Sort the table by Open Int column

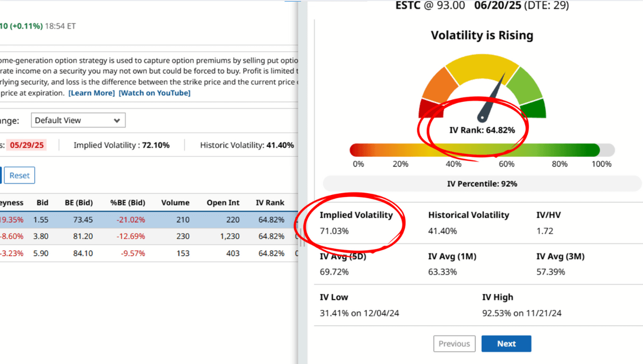[223, 202]
